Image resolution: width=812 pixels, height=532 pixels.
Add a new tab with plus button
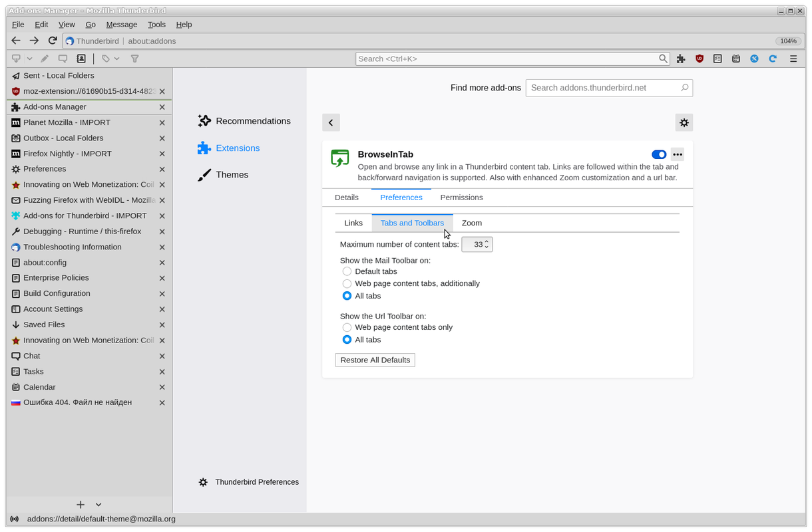pos(81,505)
